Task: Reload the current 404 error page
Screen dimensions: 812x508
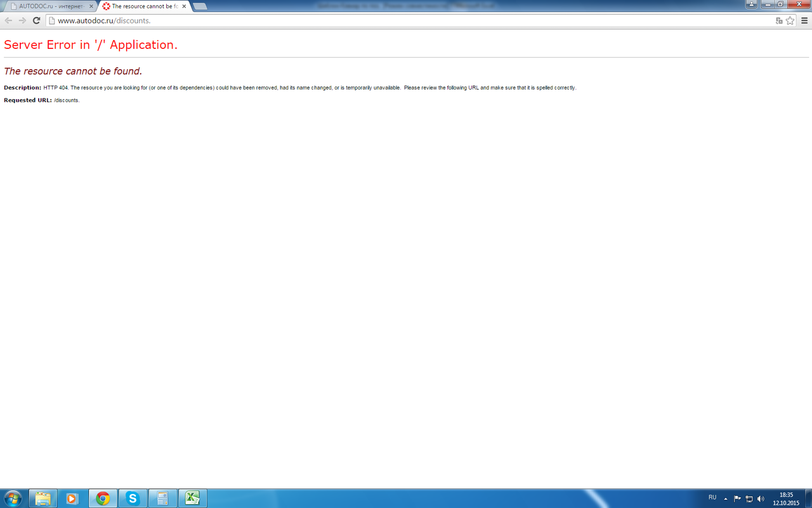Action: (37, 20)
